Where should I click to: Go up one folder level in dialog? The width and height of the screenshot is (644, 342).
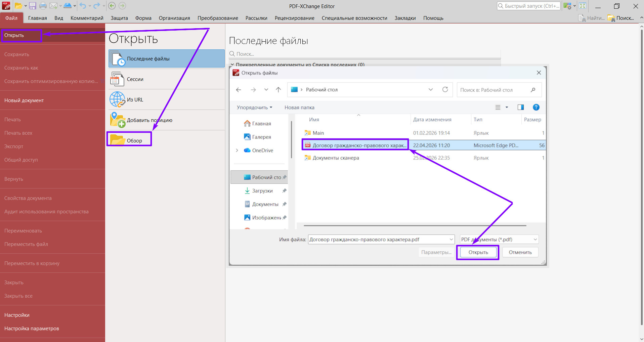point(278,90)
